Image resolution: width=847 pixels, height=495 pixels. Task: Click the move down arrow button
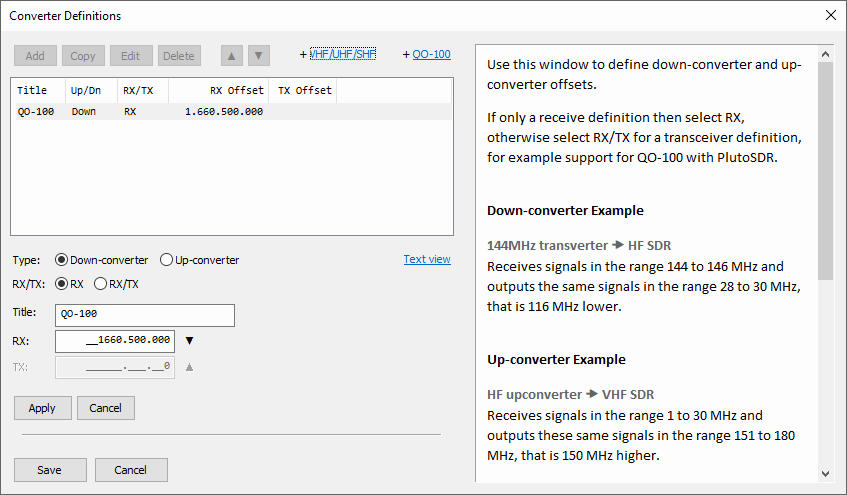(x=259, y=56)
